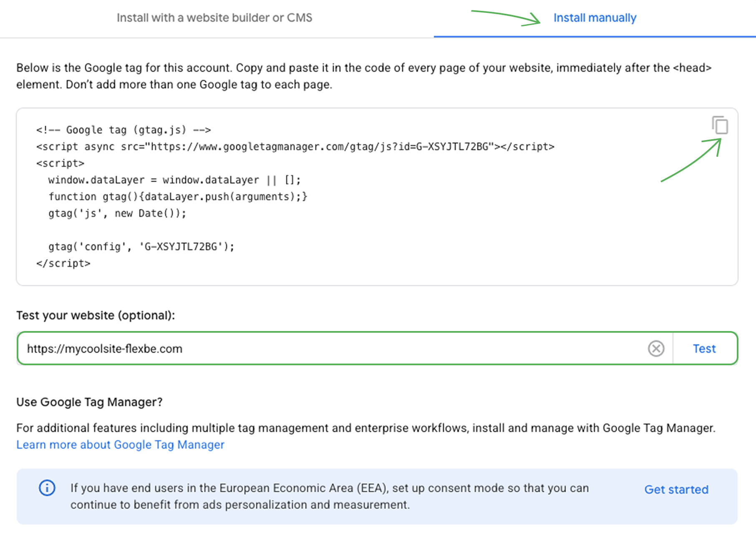Screen dimensions: 756x542
Task: Click the Test your website (optional) label
Action: [x=96, y=316]
